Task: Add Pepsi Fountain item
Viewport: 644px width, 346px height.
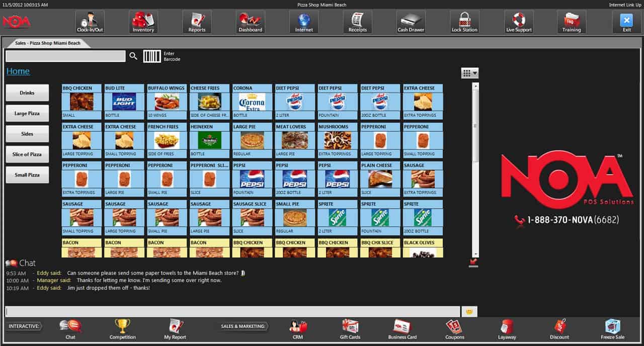Action: tap(252, 179)
